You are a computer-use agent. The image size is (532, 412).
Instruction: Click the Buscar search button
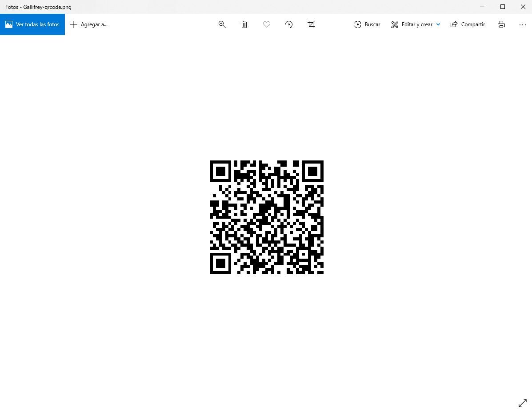pyautogui.click(x=367, y=24)
